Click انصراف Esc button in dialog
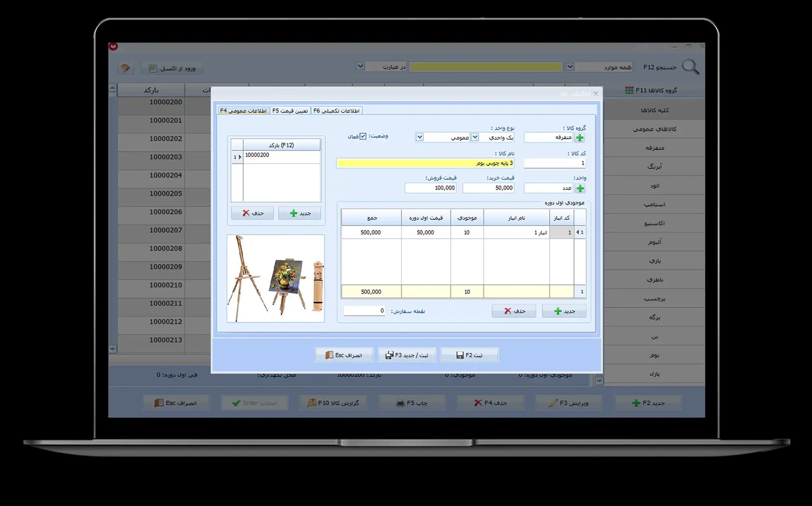The image size is (812, 506). click(344, 355)
